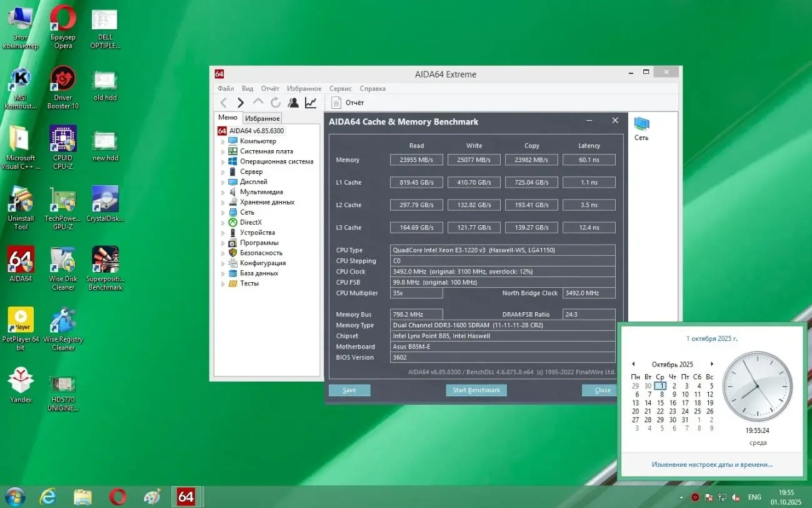
Task: Expand the Тесты tree node
Action: pos(223,284)
